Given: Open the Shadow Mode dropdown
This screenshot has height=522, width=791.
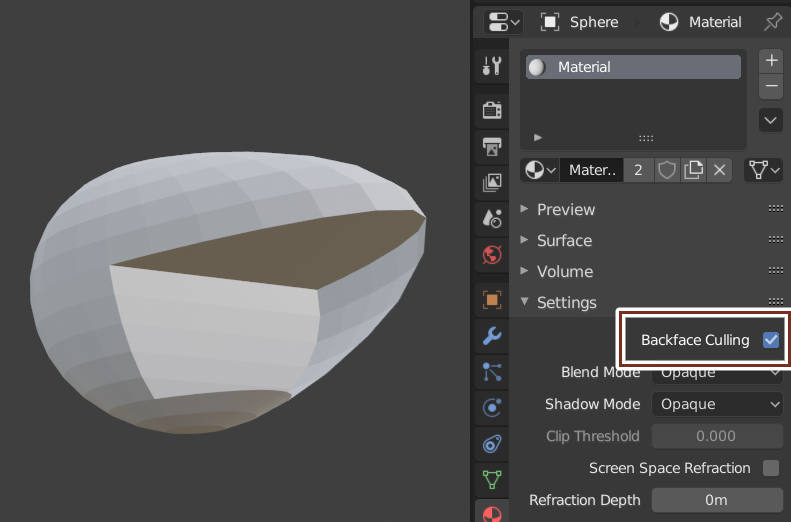Looking at the screenshot, I should point(717,404).
